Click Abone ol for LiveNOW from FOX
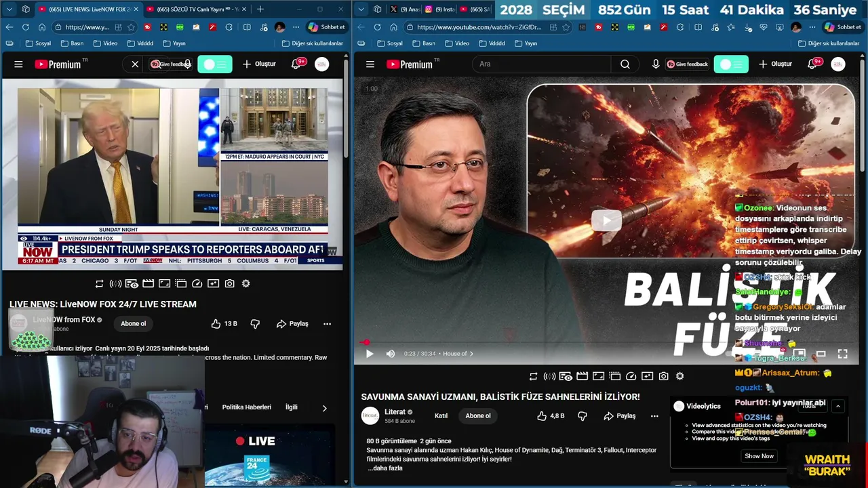868x488 pixels. [x=134, y=324]
